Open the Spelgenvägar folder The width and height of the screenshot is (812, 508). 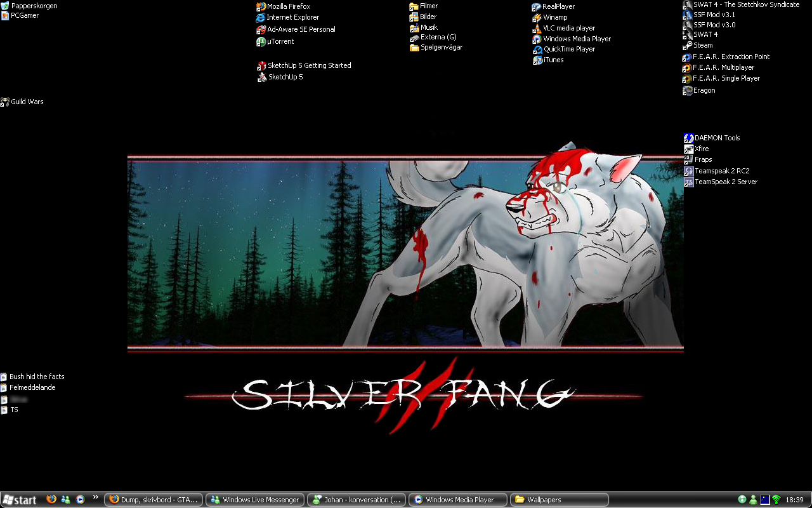(436, 47)
